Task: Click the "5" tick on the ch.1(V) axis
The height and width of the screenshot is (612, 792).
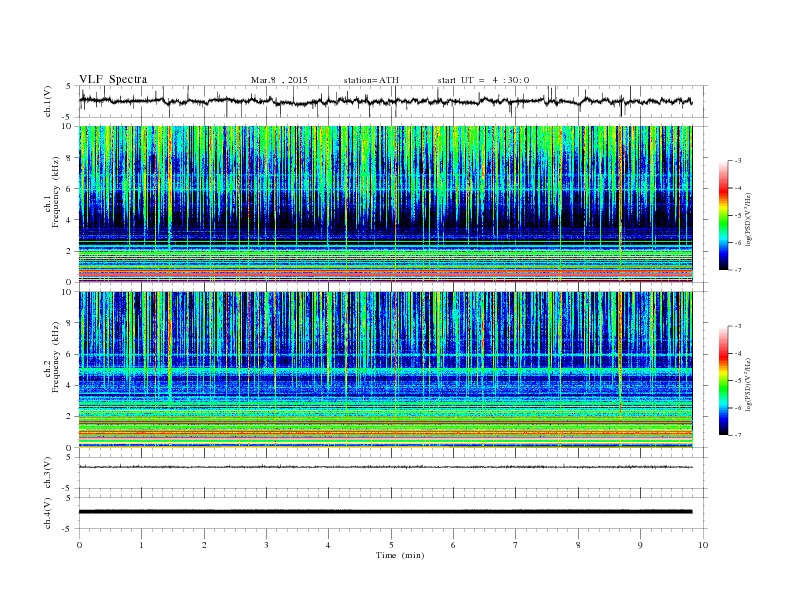Action: point(69,86)
